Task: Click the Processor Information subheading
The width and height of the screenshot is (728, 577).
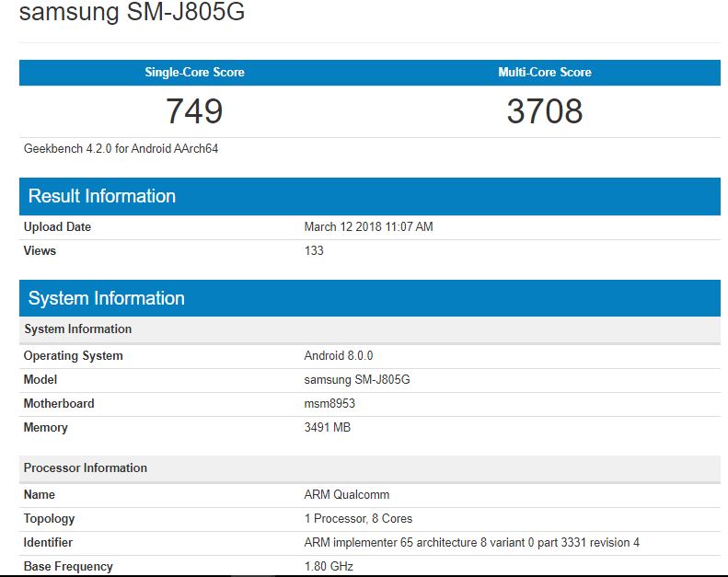Action: pos(370,467)
